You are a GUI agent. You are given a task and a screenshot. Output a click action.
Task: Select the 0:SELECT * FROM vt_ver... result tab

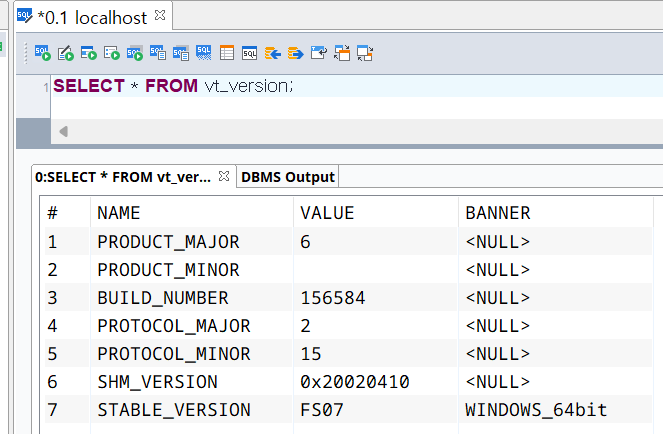tap(123, 177)
